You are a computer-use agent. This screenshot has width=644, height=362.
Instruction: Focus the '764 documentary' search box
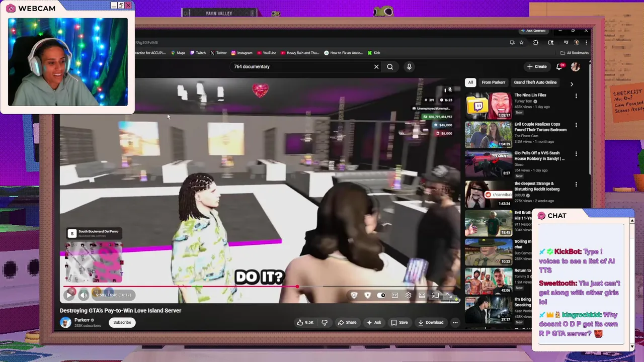(302, 66)
